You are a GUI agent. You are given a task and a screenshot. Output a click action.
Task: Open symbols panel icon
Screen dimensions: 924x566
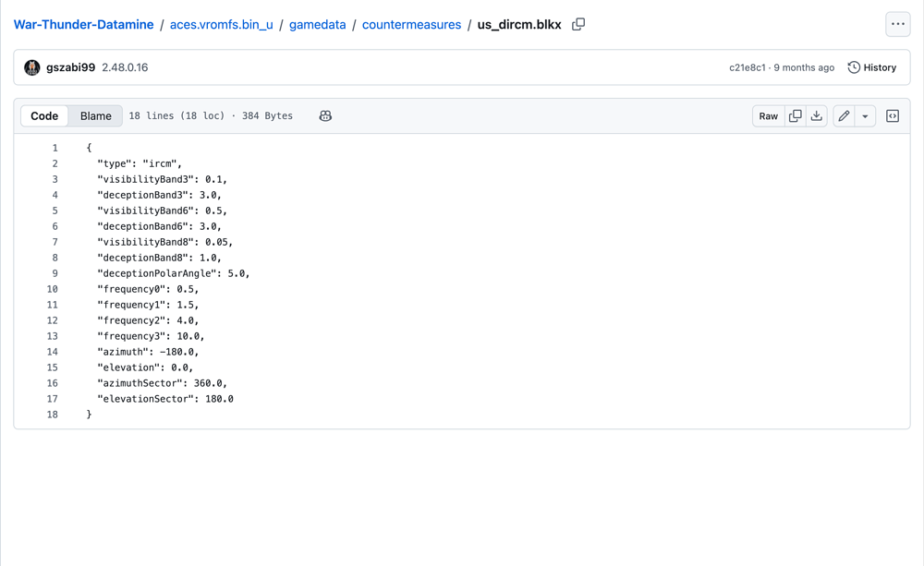893,116
